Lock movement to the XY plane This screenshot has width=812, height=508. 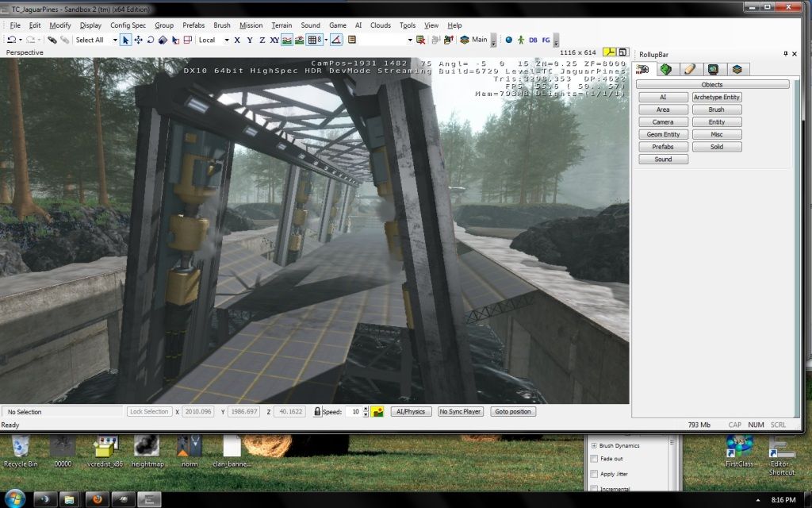[x=274, y=40]
